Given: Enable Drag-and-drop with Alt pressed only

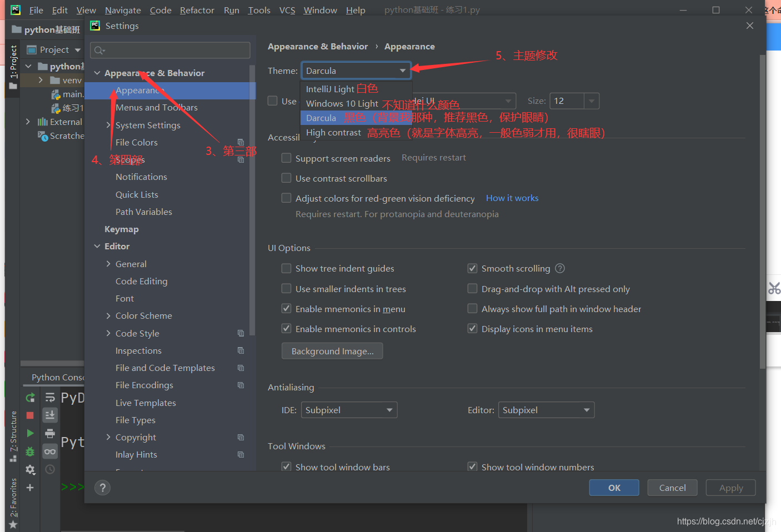Looking at the screenshot, I should tap(472, 289).
